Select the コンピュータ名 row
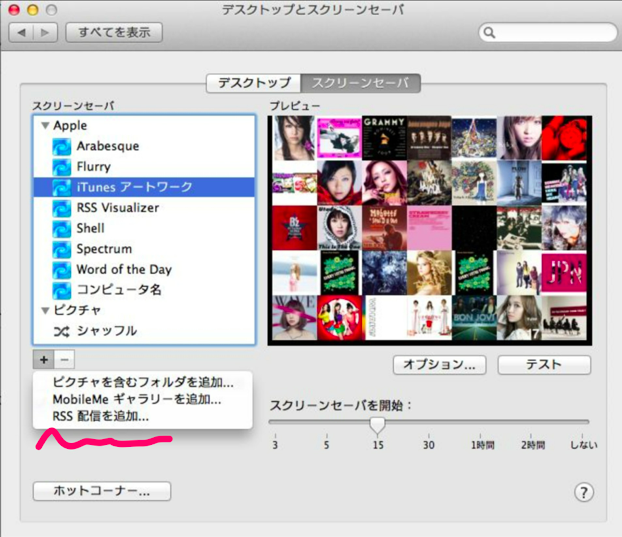The height and width of the screenshot is (537, 622). click(x=144, y=290)
